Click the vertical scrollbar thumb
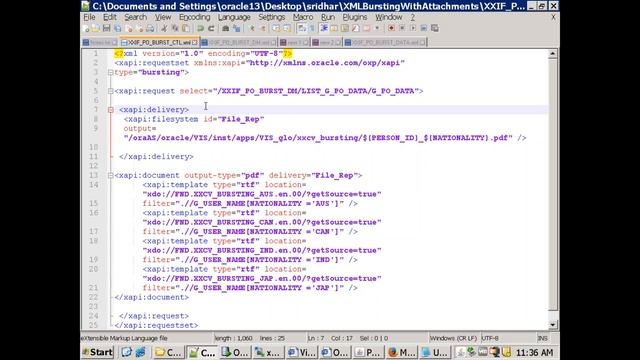Viewport: 640px width, 360px height. tap(553, 184)
